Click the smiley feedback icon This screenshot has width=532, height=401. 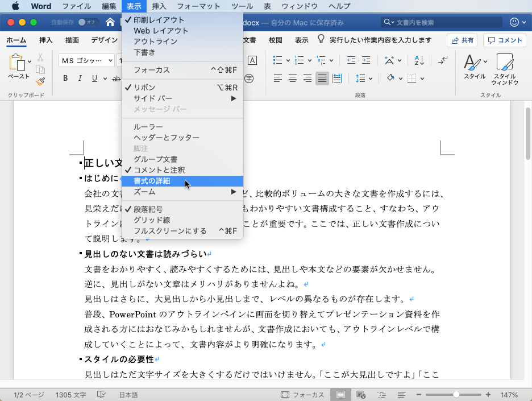pyautogui.click(x=514, y=22)
